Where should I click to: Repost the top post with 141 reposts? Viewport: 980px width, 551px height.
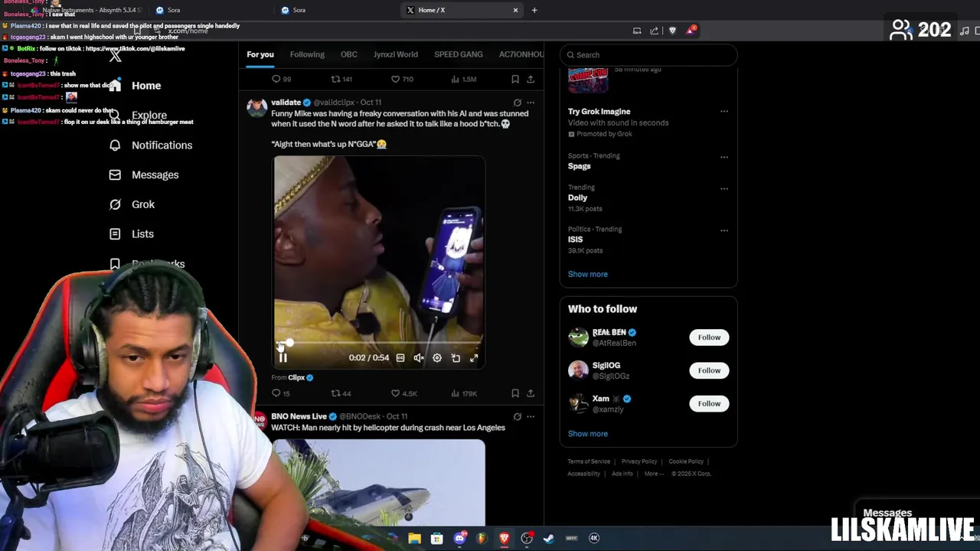coord(341,79)
